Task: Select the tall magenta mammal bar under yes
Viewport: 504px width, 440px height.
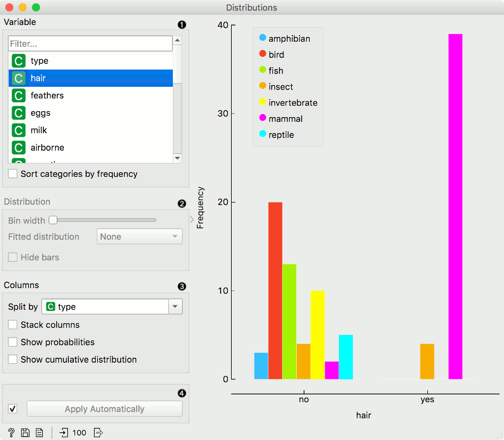Action: click(455, 206)
